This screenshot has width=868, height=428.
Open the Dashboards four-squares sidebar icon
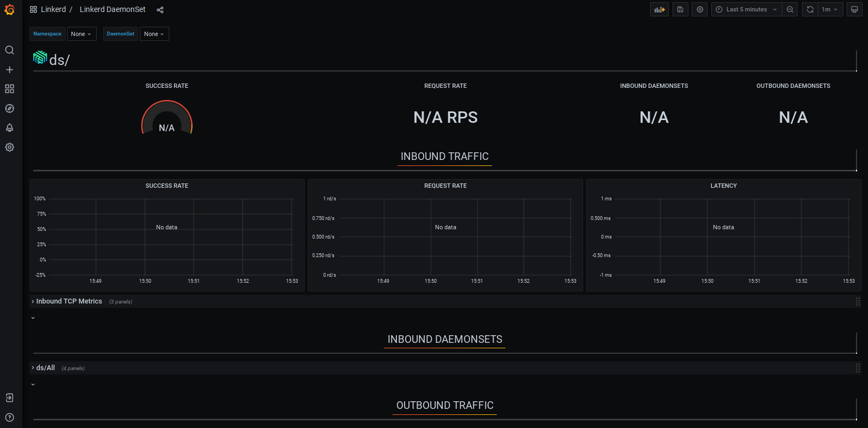(9, 89)
